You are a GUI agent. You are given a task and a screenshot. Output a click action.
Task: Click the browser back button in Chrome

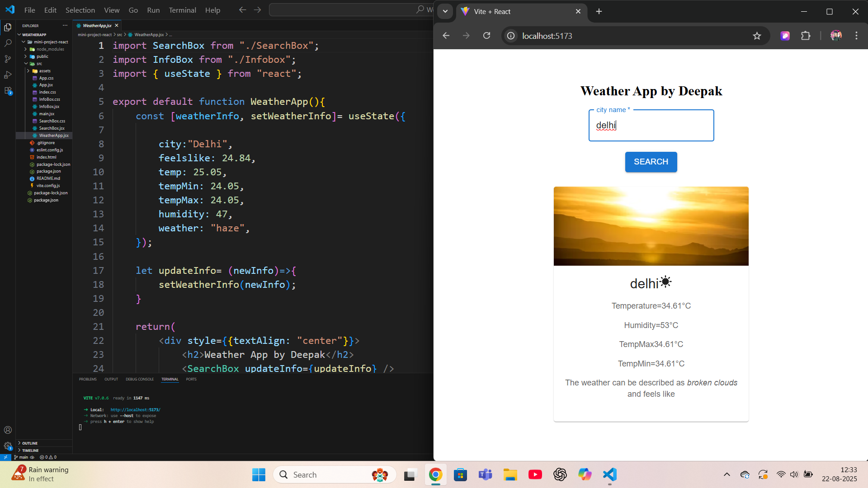(x=446, y=36)
